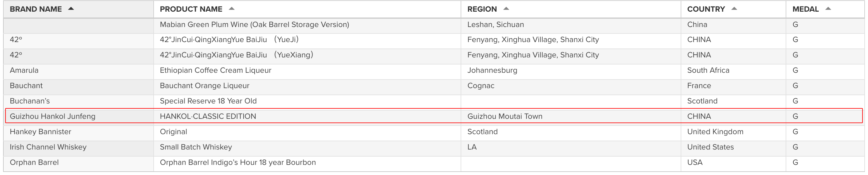
Task: Click Bauchant Orange Liqueur product name
Action: tap(204, 85)
